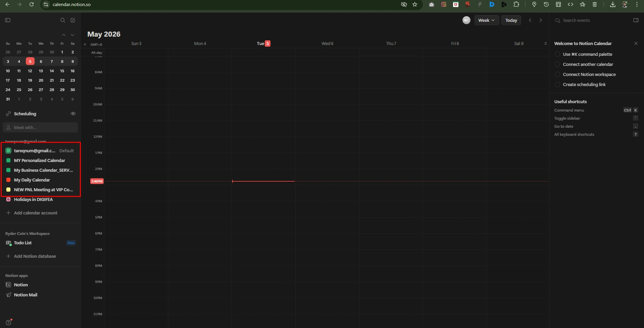Add a time zone with plus icon
Screen dimensions: 644x328
pos(85,44)
